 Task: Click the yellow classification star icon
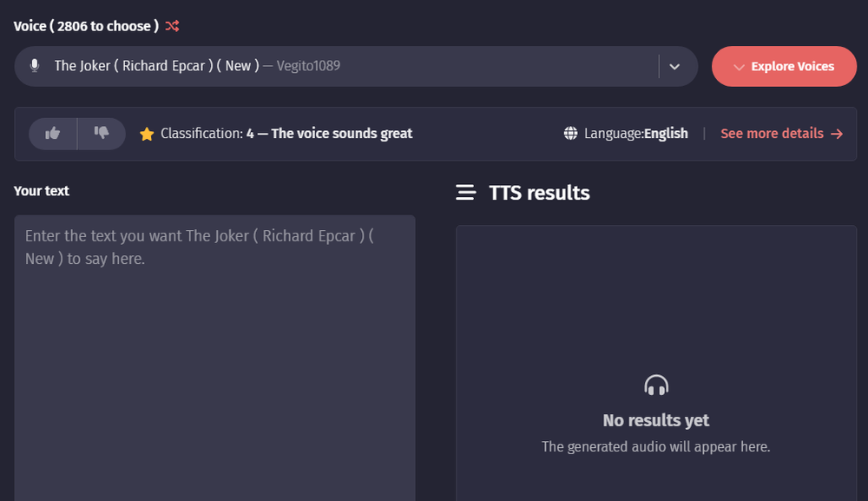(x=147, y=134)
